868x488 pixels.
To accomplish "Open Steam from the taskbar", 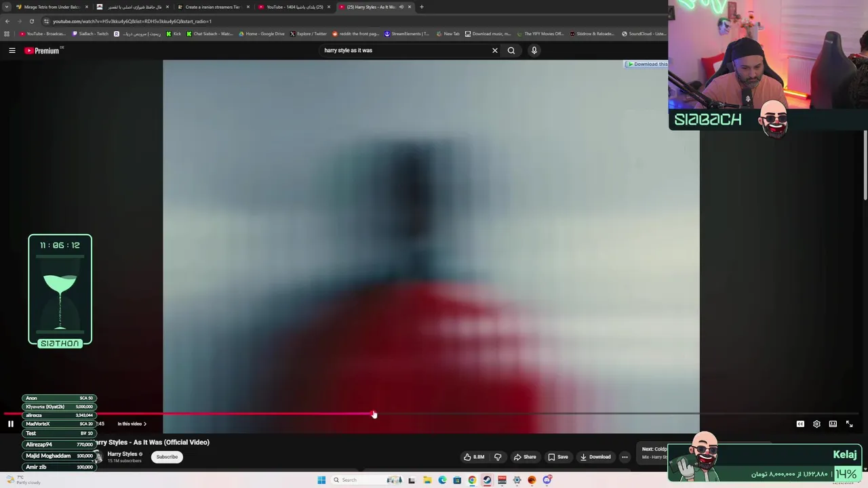I will pos(487,480).
